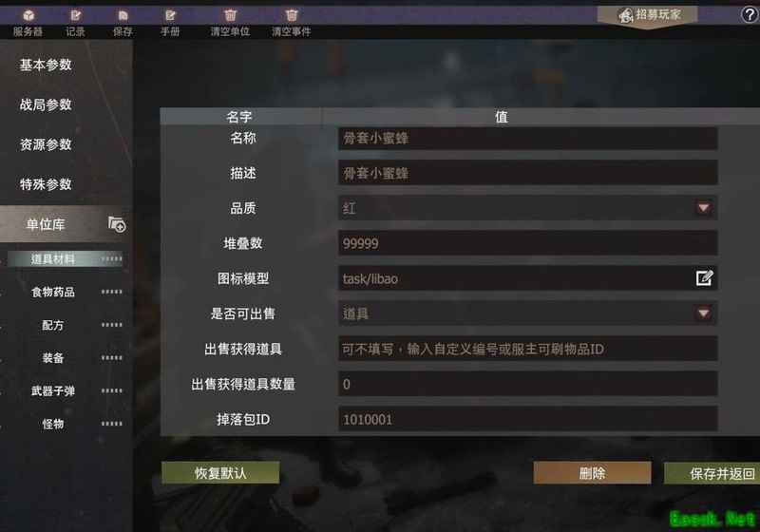
Task: Expand the 品质 quality dropdown
Action: (703, 208)
